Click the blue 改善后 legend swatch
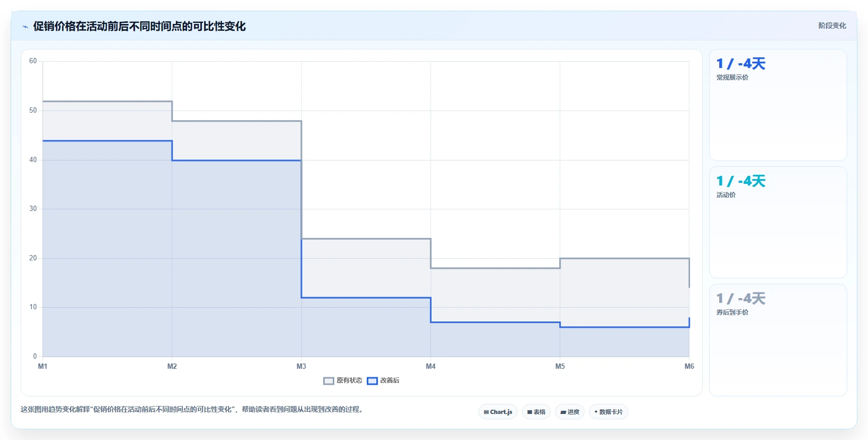The width and height of the screenshot is (868, 440). pyautogui.click(x=372, y=380)
